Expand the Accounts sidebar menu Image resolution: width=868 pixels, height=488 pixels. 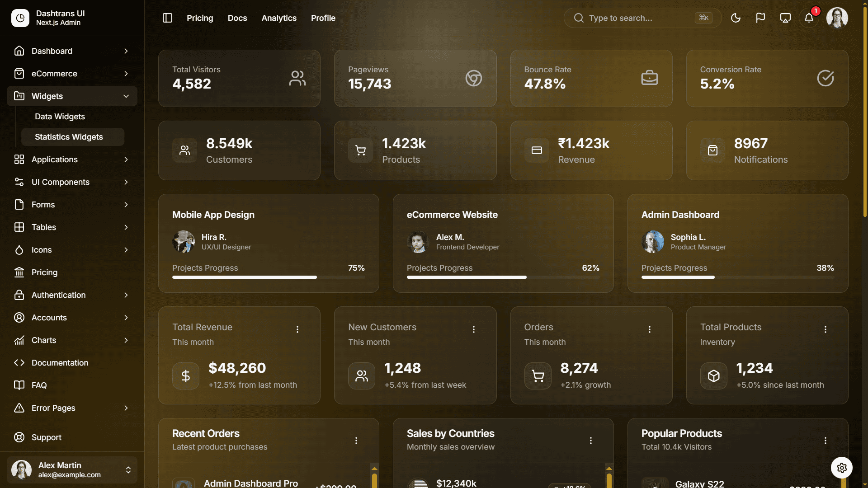pos(72,318)
